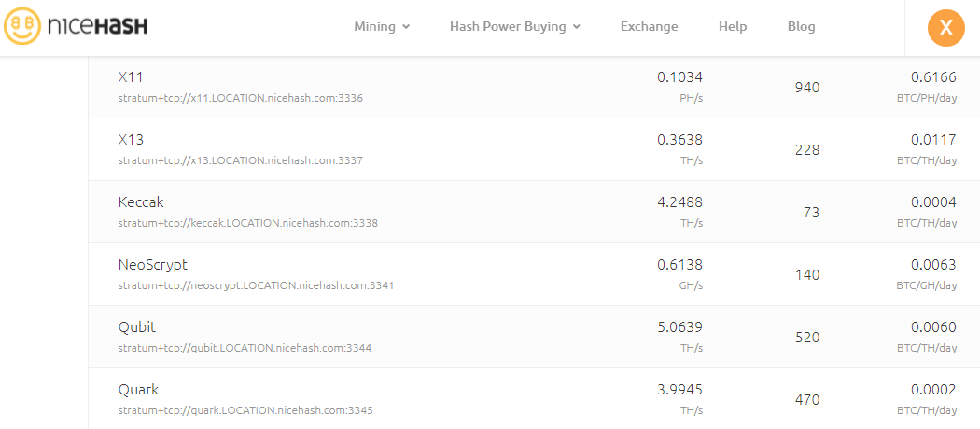The width and height of the screenshot is (980, 429).
Task: Open the Exchange page
Action: tap(649, 27)
